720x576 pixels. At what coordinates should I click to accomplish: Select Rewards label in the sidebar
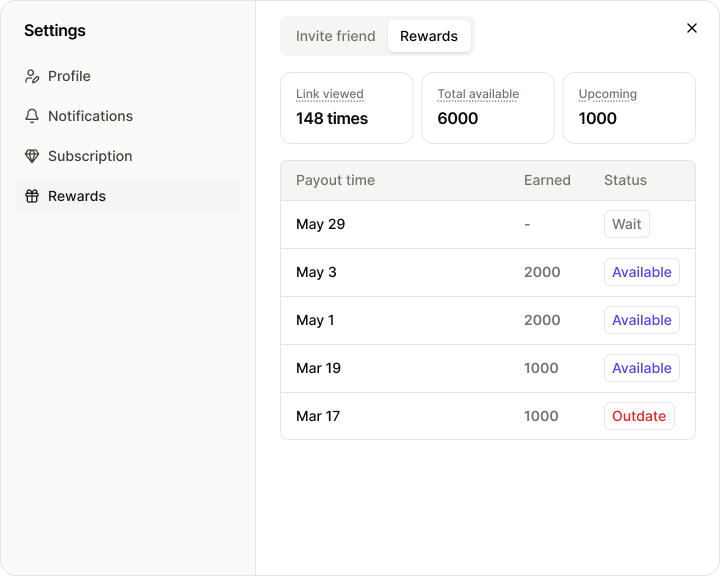[77, 196]
